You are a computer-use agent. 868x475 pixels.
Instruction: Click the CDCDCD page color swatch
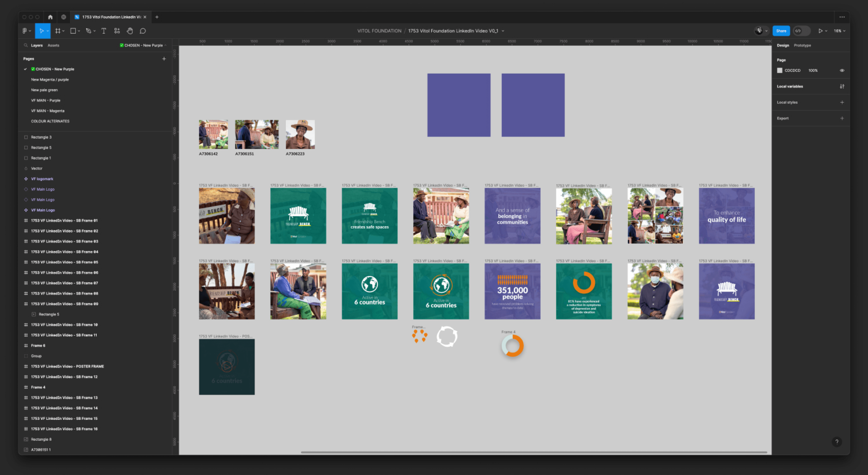(x=780, y=70)
